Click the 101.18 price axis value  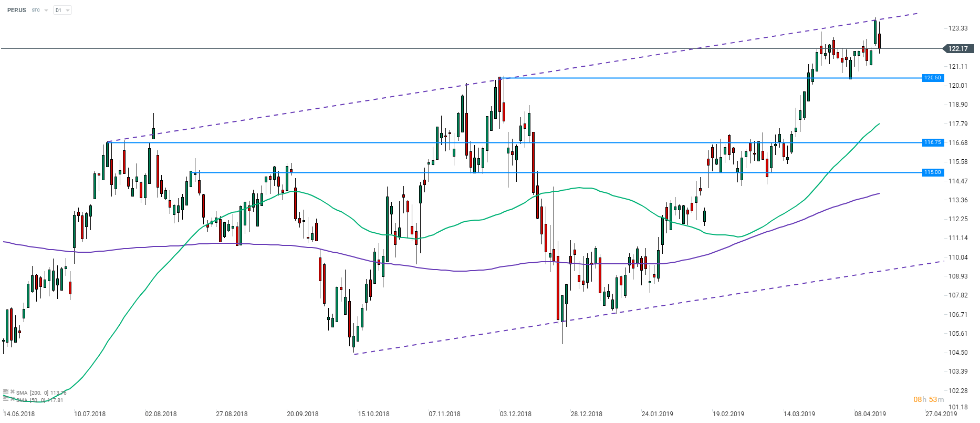click(x=958, y=407)
